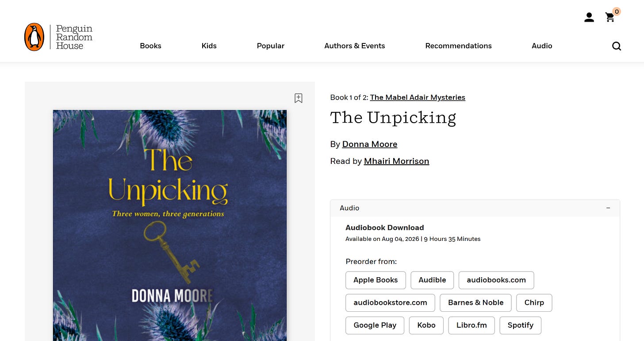Image resolution: width=644 pixels, height=341 pixels.
Task: Open the Authors & Events menu
Action: click(x=355, y=46)
